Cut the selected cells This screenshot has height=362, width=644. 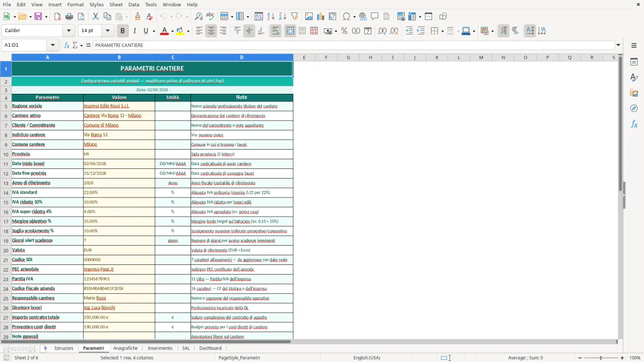pos(96,17)
